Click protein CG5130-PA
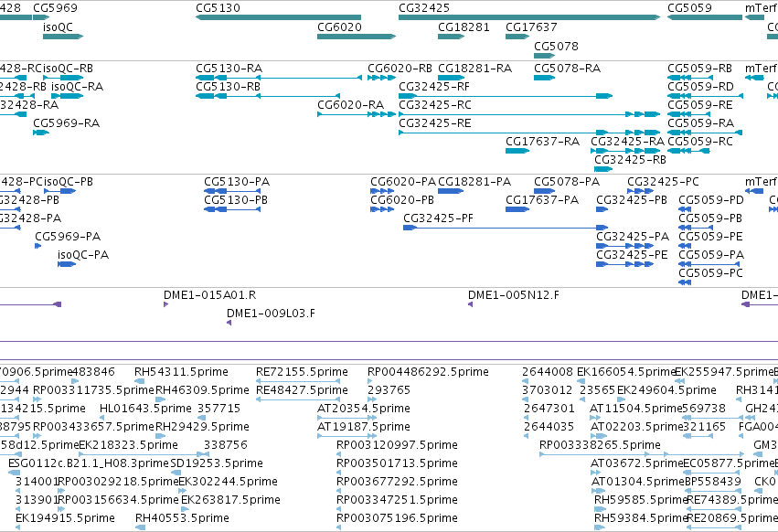 tap(232, 191)
